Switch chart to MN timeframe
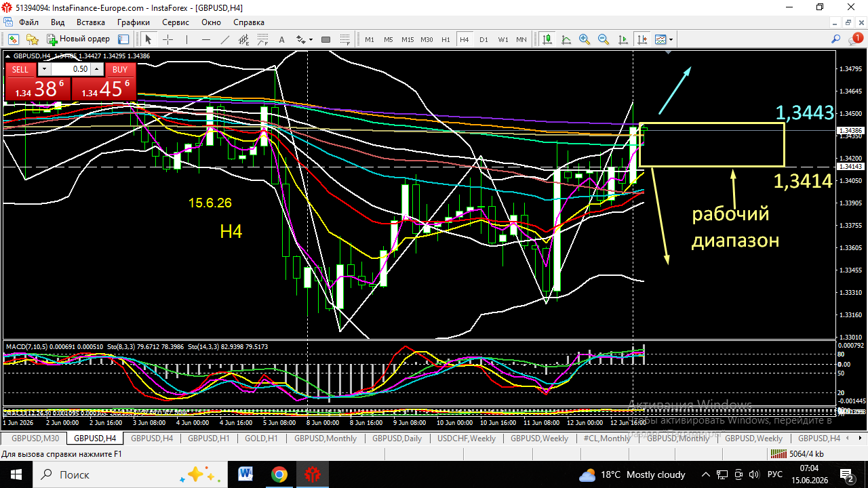 pos(521,39)
